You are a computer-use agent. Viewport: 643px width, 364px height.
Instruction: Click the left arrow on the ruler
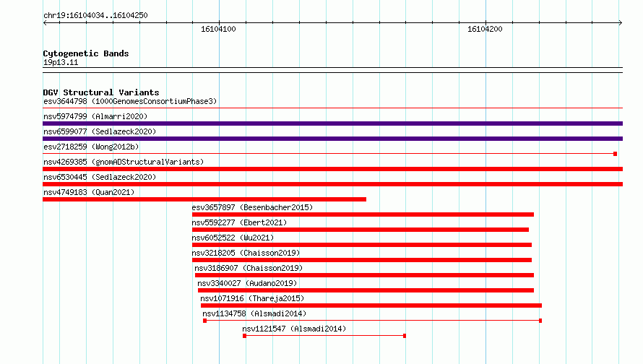(x=45, y=22)
